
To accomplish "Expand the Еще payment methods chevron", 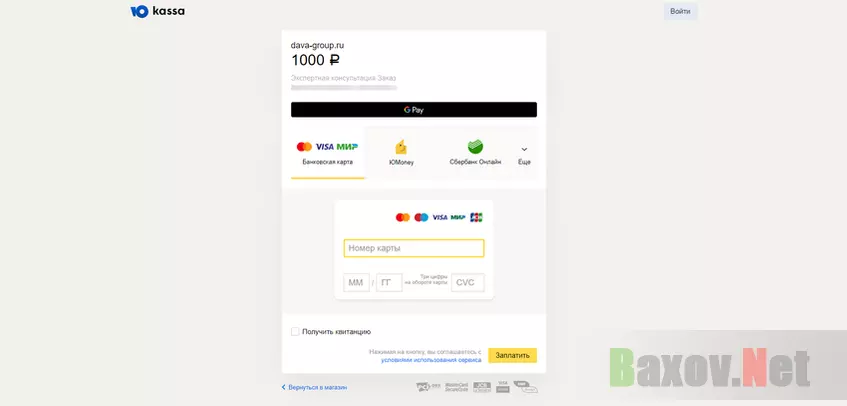I will coord(524,153).
